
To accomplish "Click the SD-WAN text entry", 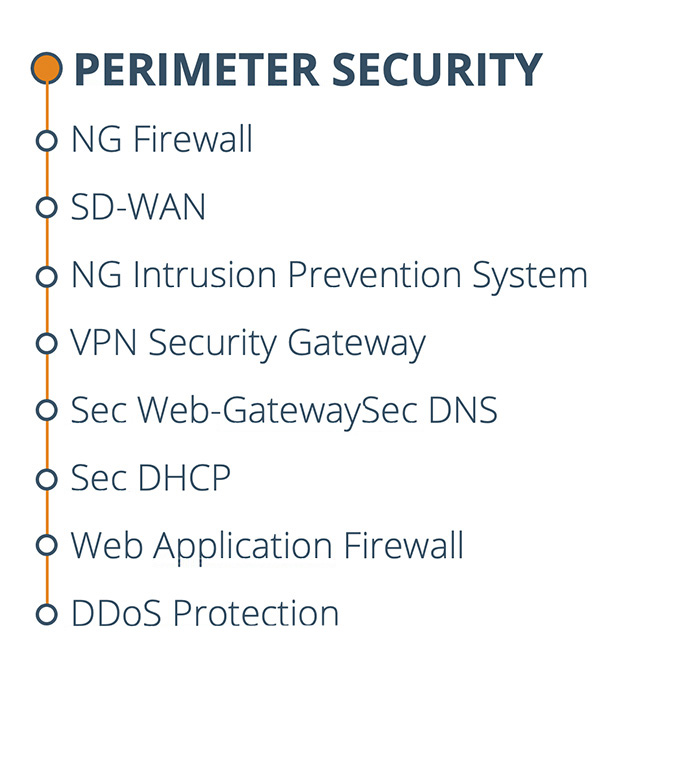I will [x=138, y=206].
